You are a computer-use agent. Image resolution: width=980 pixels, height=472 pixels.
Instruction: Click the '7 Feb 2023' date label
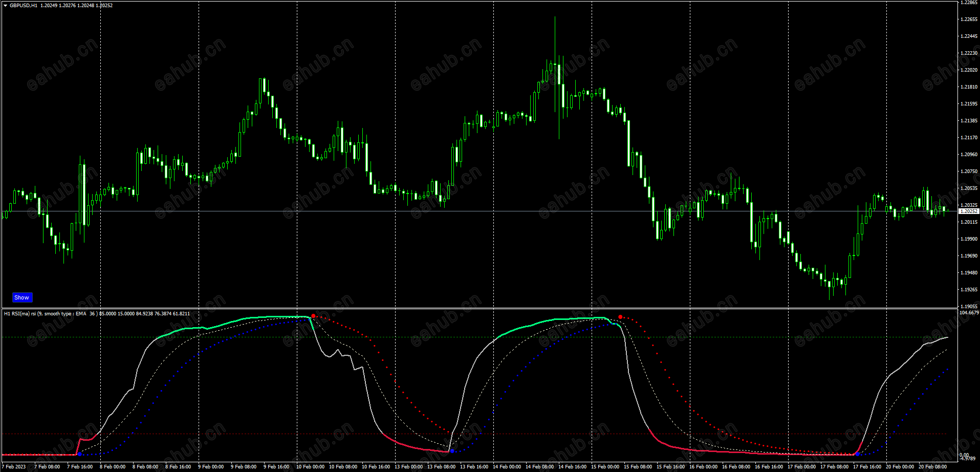14,467
